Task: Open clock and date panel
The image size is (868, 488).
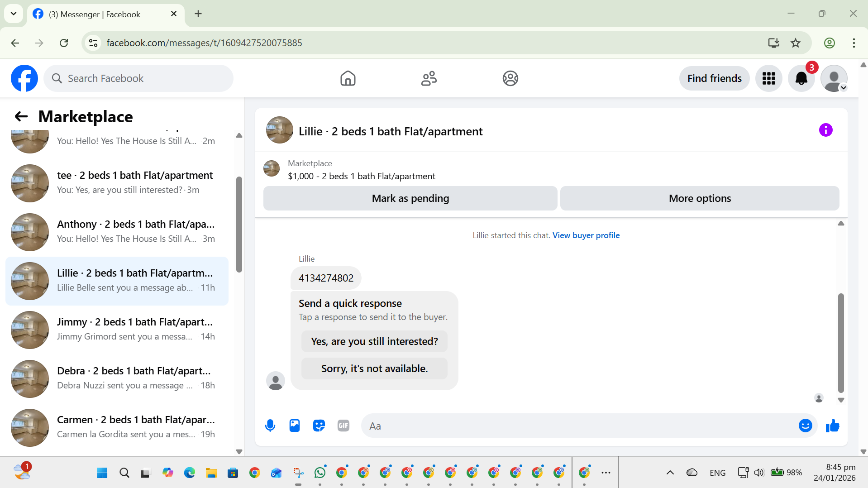Action: pos(835,473)
